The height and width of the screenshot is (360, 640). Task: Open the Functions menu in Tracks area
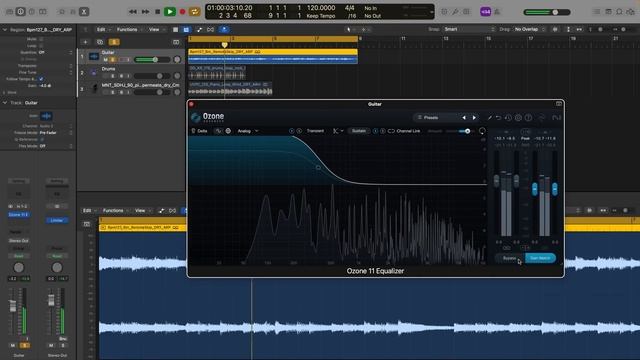click(129, 29)
